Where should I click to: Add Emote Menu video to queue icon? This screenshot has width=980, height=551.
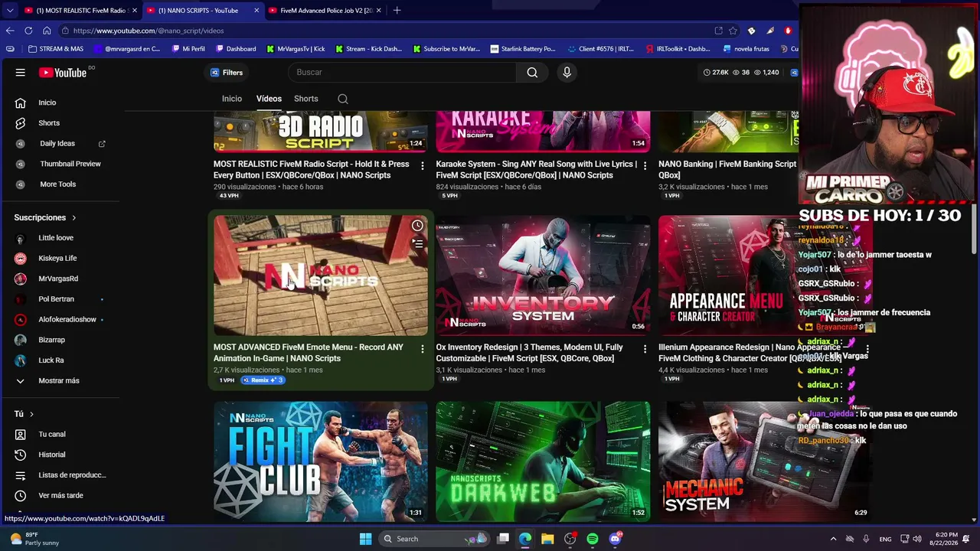pos(417,243)
